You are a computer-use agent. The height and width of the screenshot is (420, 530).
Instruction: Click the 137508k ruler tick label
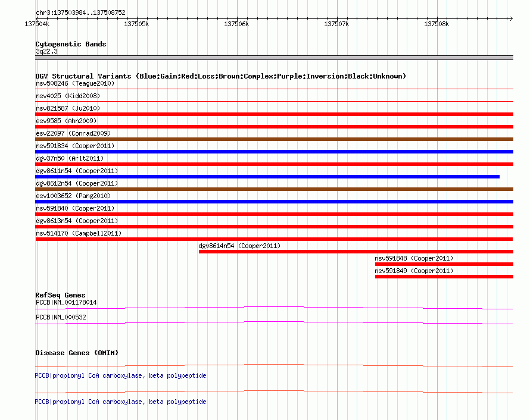coord(437,24)
